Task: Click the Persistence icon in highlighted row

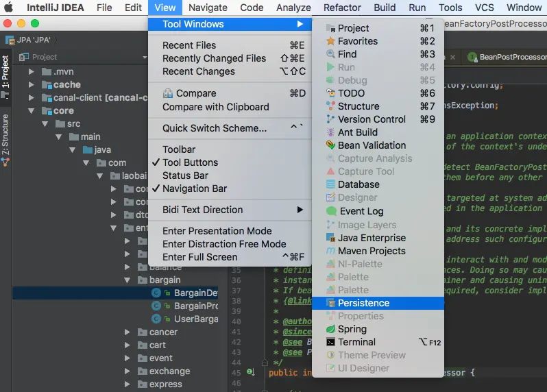Action: 330,303
